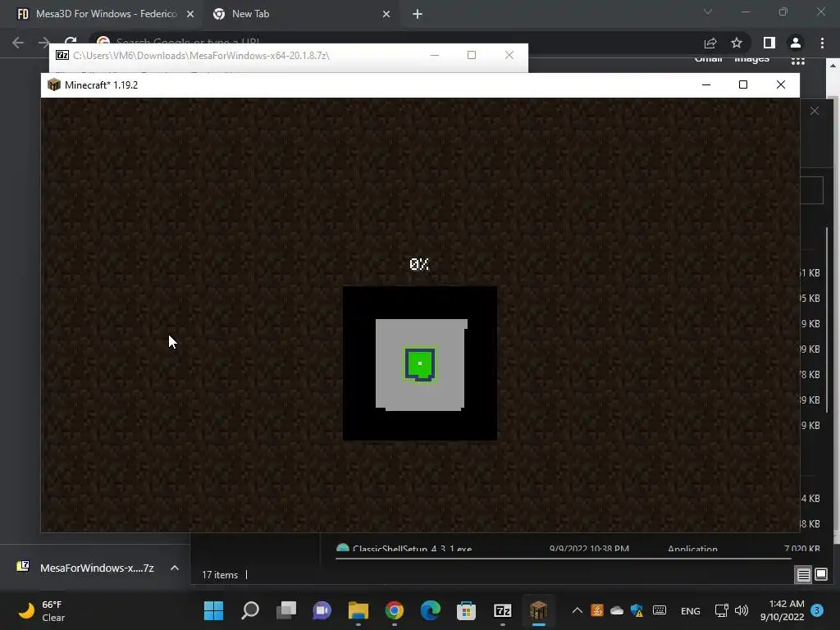The height and width of the screenshot is (630, 840).
Task: Click the green chunk loading indicator
Action: click(x=420, y=364)
